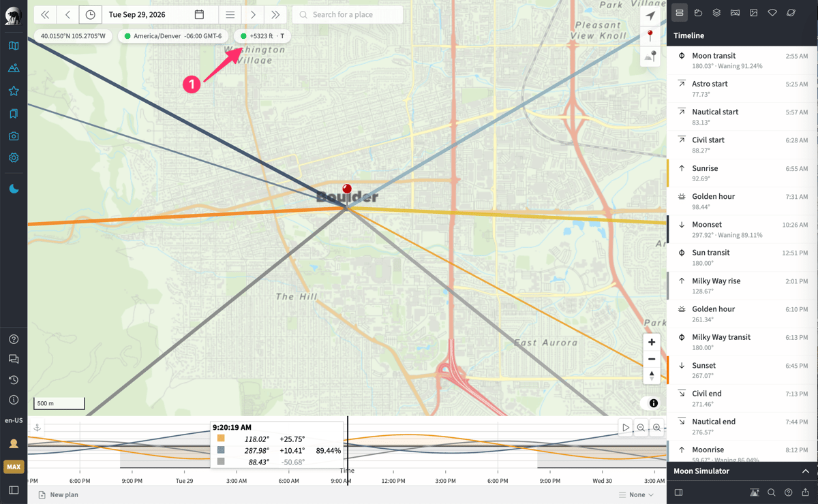The image size is (818, 504).
Task: Toggle night mode moon icon
Action: 14,189
